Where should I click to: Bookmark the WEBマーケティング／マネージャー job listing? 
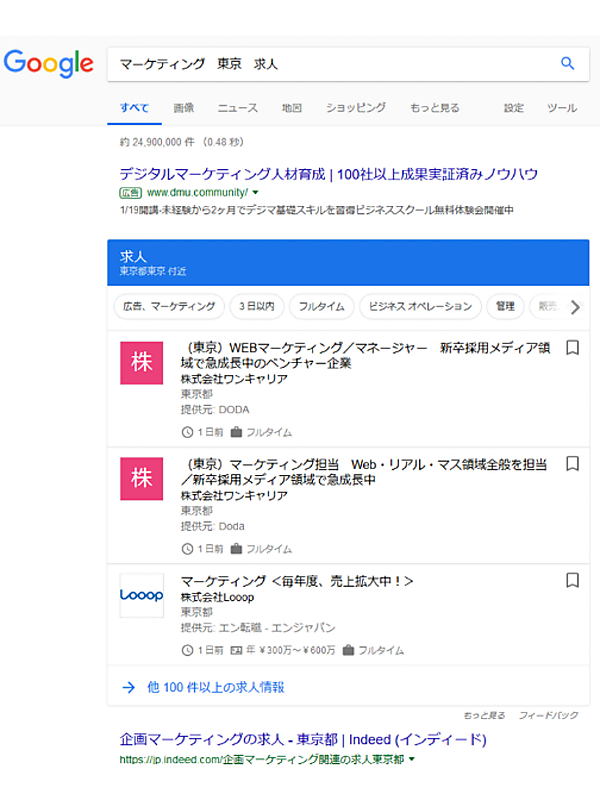[573, 348]
